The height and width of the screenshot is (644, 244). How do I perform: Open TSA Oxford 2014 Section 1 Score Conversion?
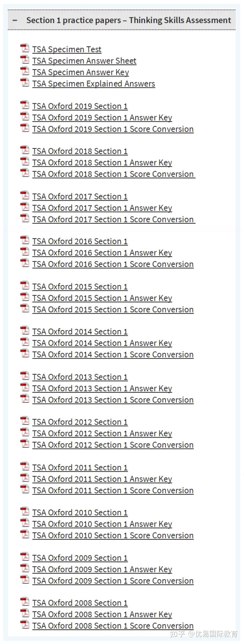[113, 355]
